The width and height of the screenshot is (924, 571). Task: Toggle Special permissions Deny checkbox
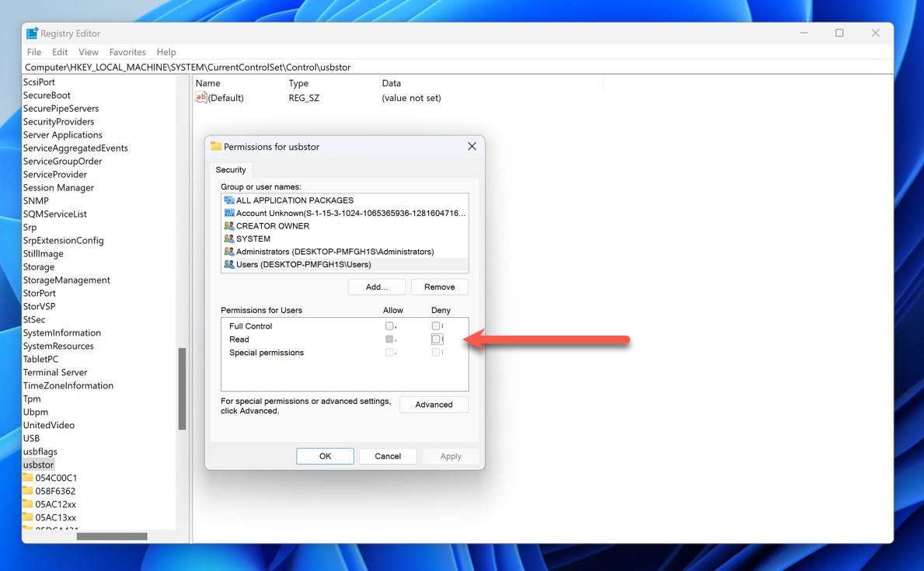coord(435,353)
